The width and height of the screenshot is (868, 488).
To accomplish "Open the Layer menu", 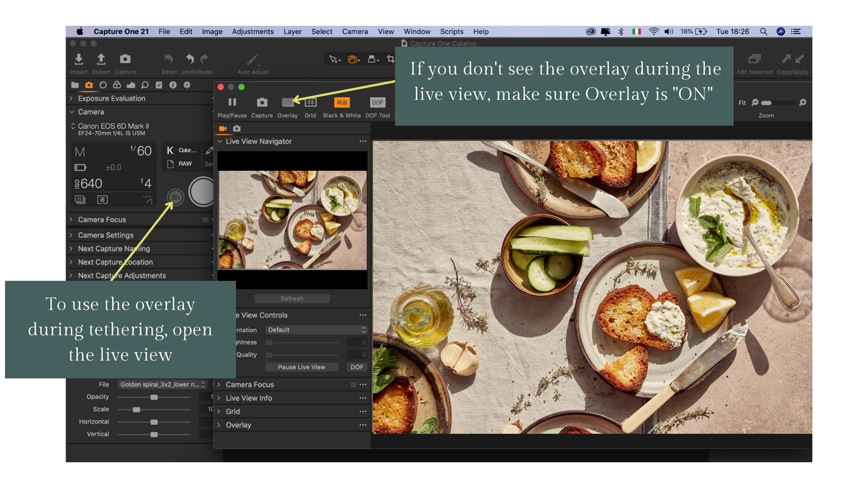I will [x=292, y=32].
